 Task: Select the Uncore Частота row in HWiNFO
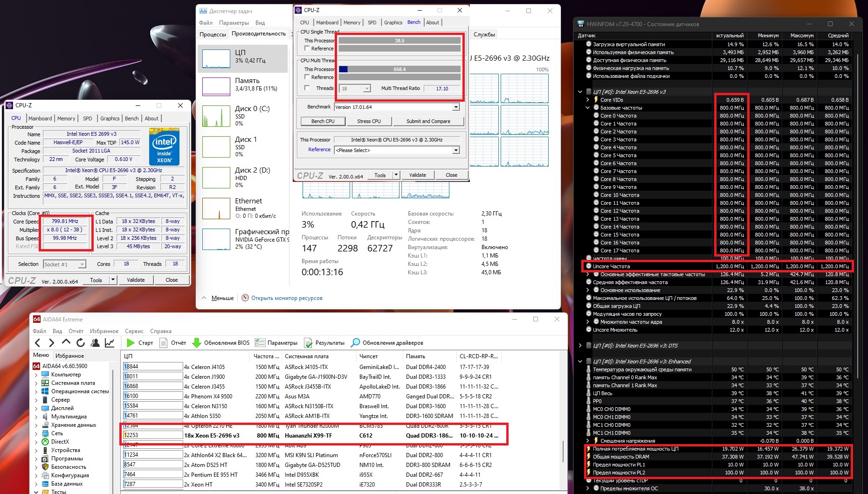coord(718,266)
